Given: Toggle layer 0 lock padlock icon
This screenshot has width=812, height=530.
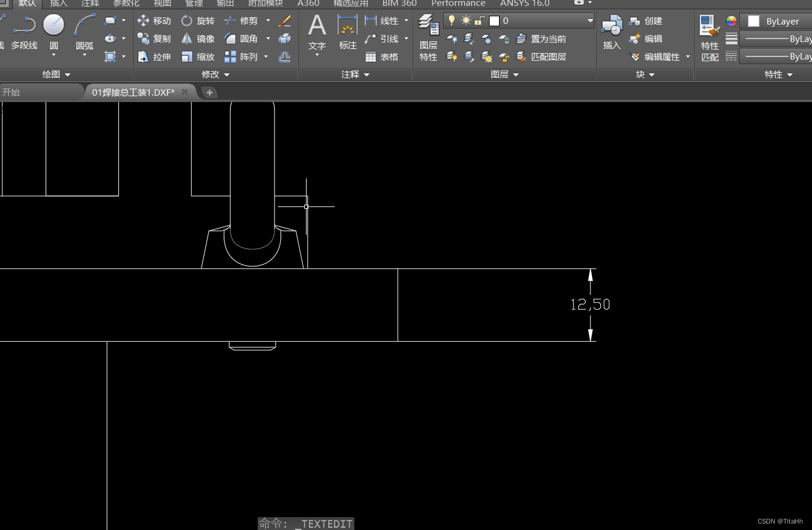Looking at the screenshot, I should tap(479, 21).
